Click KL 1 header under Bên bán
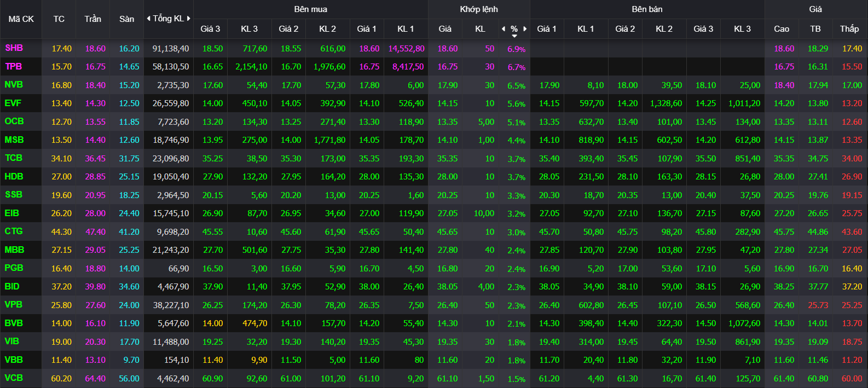Viewport: 868px width, 388px height. (x=586, y=29)
